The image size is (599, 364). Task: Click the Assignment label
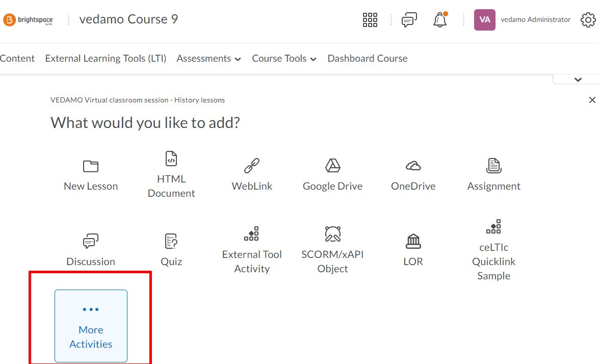point(493,186)
